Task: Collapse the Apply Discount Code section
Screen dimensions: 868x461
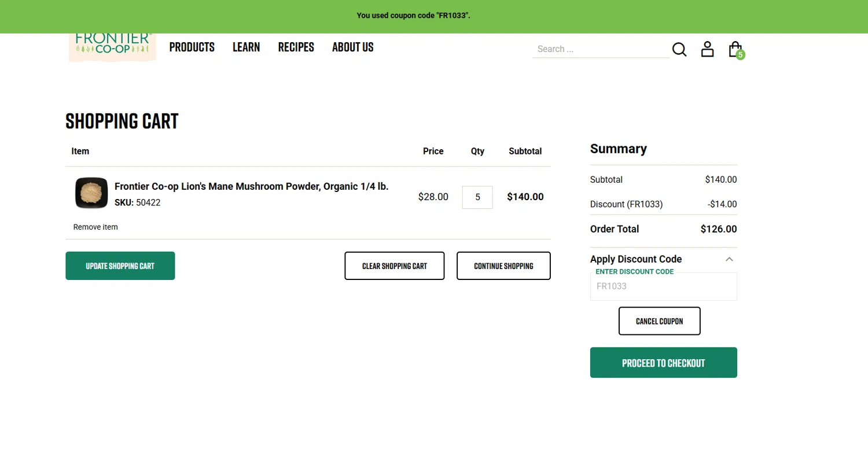Action: [x=729, y=259]
